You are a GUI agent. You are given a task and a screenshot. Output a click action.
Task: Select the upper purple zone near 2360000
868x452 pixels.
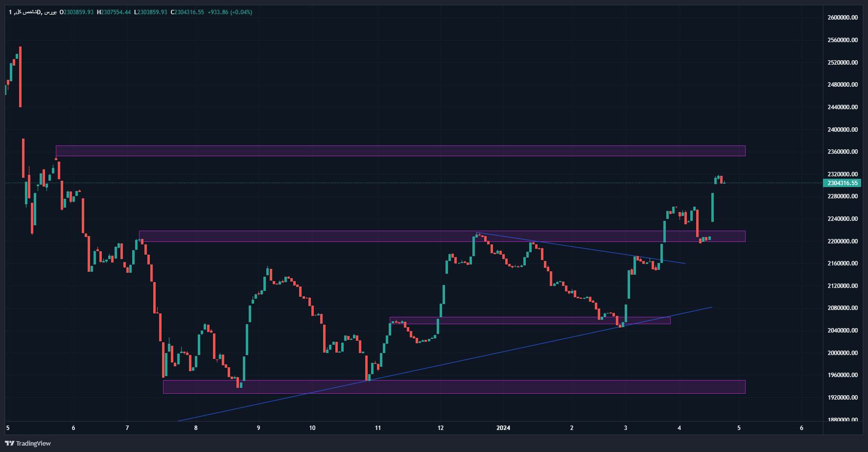click(x=400, y=151)
